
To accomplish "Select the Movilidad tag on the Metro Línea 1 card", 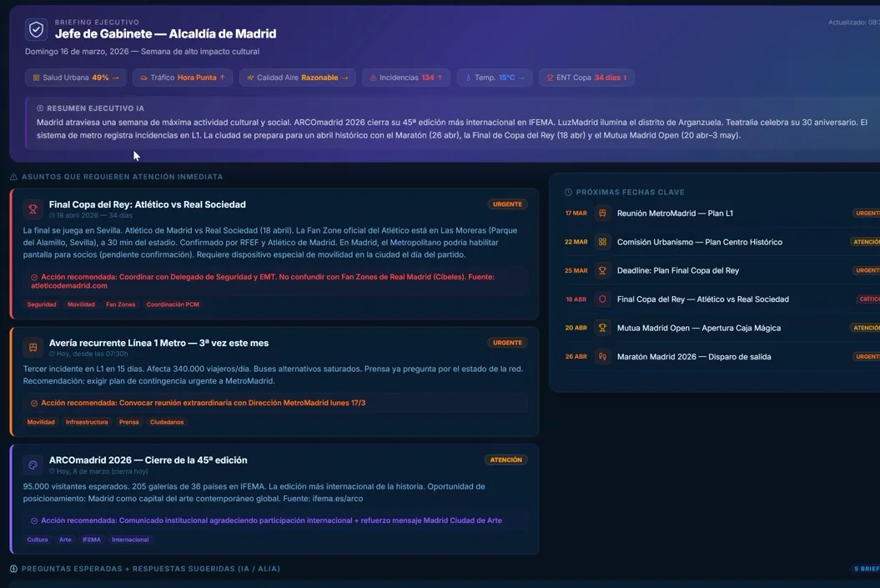I will click(x=41, y=422).
